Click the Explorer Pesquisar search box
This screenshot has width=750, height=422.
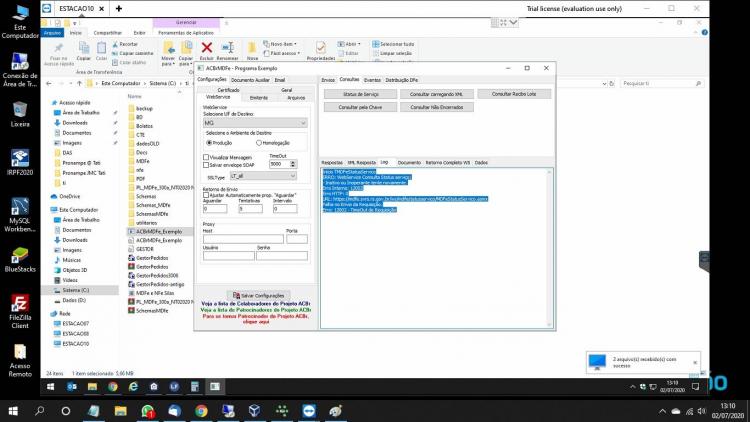(x=662, y=83)
